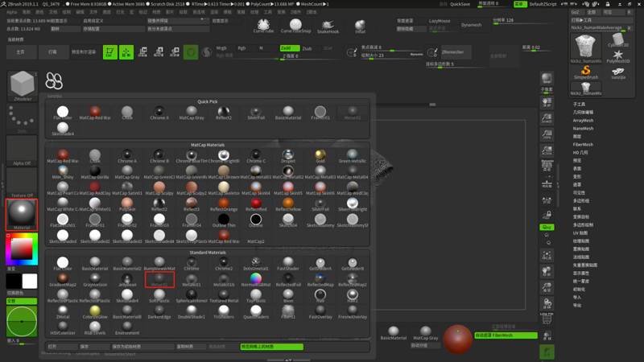Screen dimensions: 644x362
Task: Enable the green Xyz symmetry toggle
Action: click(547, 228)
